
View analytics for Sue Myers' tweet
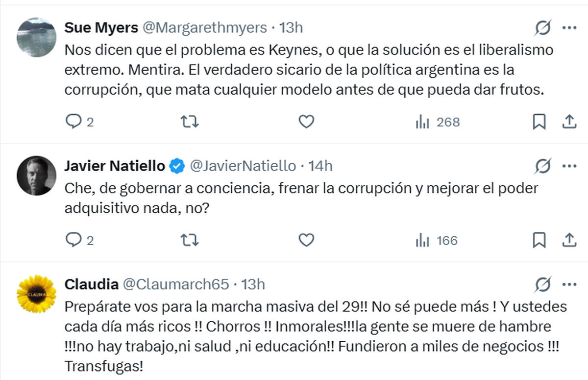[x=423, y=122]
